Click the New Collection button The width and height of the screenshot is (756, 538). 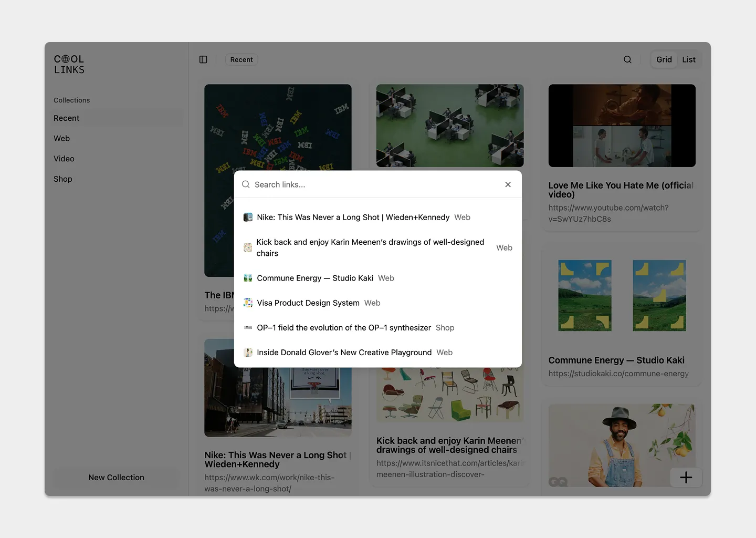tap(117, 478)
